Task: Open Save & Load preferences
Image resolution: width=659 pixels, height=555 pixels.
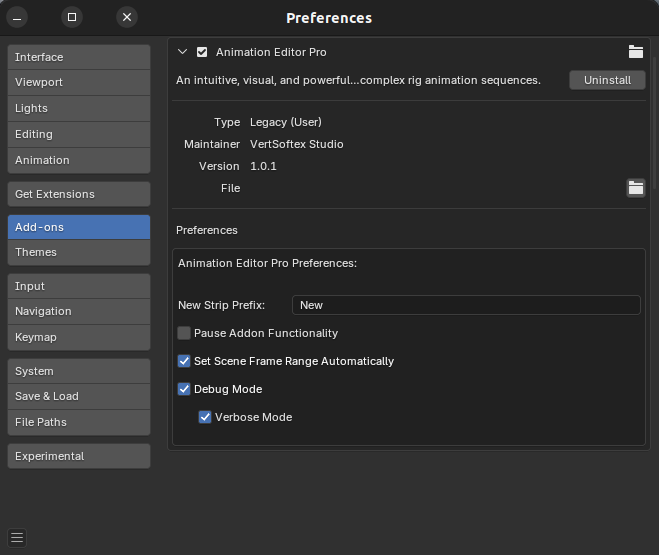Action: (x=79, y=396)
